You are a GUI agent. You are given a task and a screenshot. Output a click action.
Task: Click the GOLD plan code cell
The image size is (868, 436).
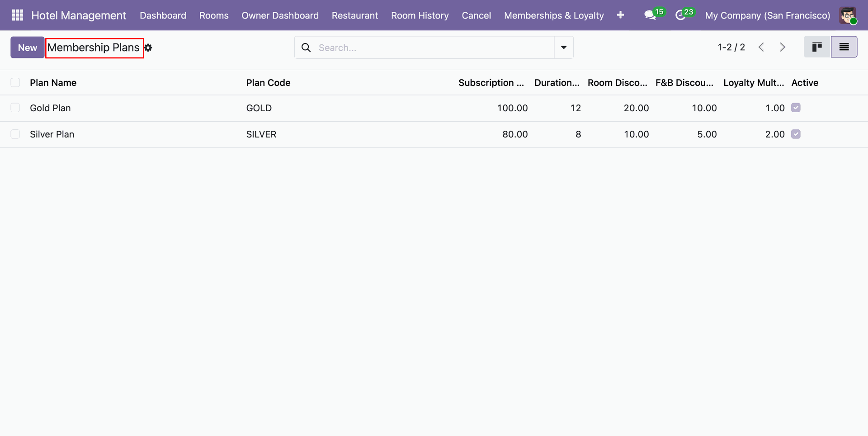pos(259,108)
